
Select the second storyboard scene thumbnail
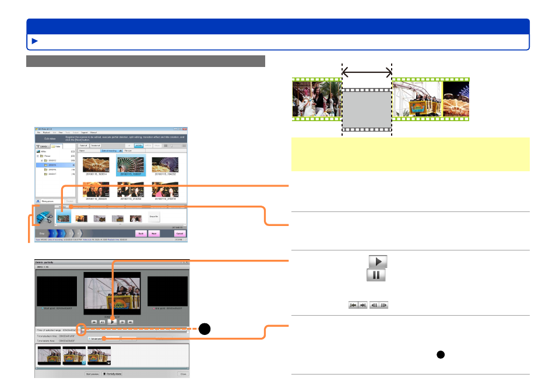[x=82, y=218]
